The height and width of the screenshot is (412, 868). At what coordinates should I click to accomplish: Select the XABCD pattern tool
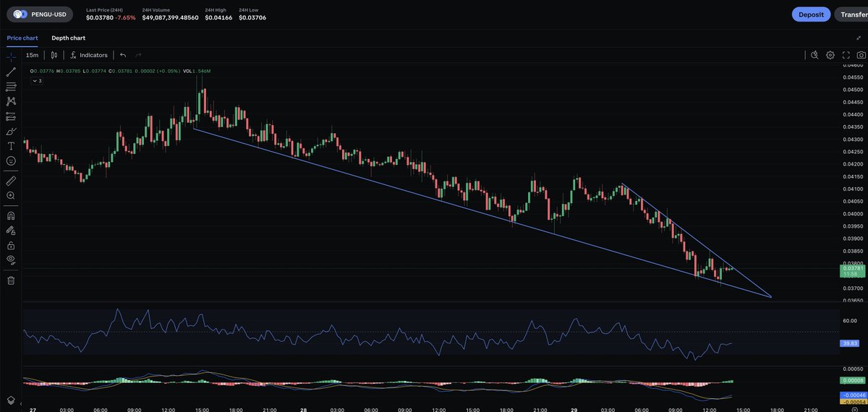click(11, 101)
